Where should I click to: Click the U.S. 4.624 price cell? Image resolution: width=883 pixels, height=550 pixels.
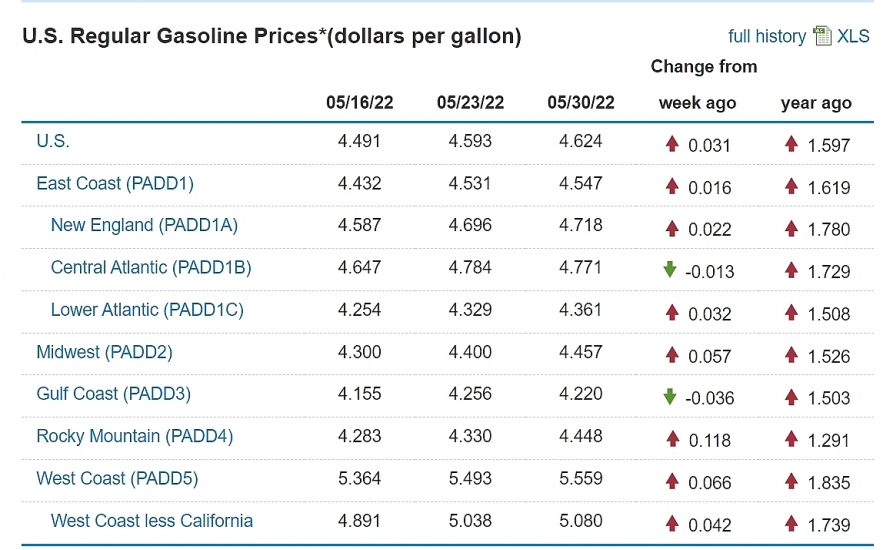click(x=581, y=141)
